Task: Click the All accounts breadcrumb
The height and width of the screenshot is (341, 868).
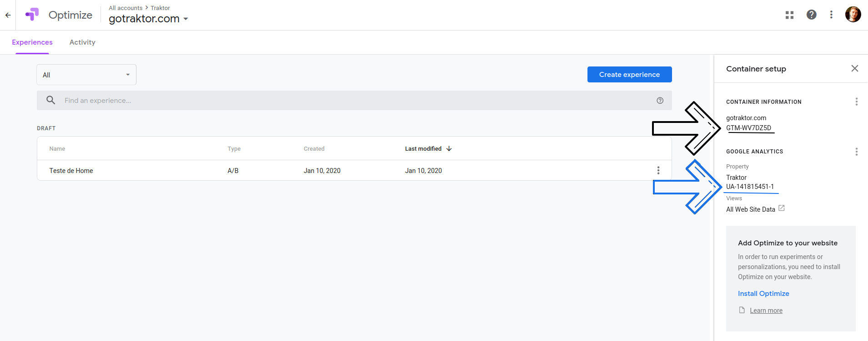Action: point(125,8)
